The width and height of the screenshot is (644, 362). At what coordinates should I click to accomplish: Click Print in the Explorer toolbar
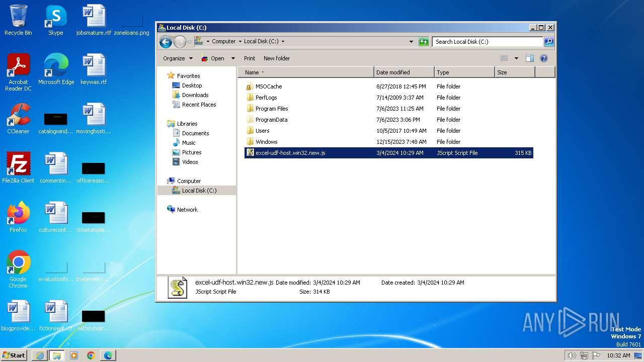click(250, 58)
